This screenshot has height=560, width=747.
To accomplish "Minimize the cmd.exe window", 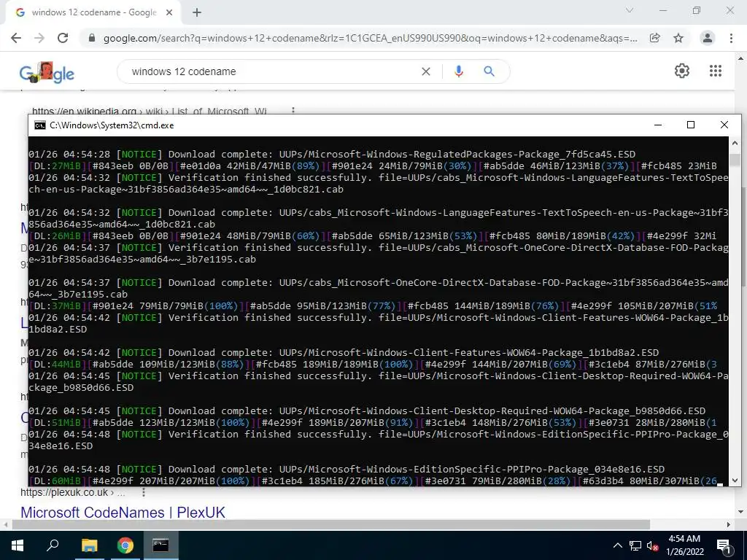I will (x=658, y=125).
